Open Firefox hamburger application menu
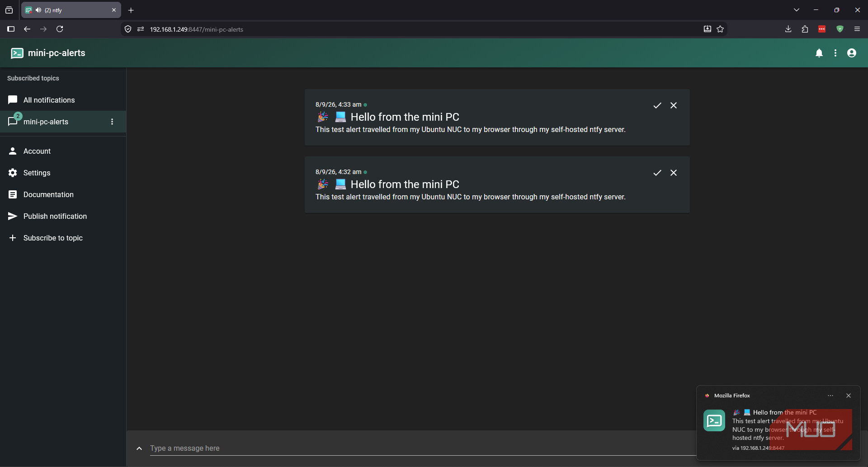The height and width of the screenshot is (467, 868). coord(857,29)
